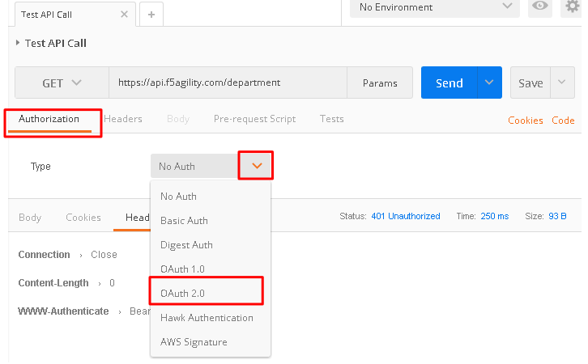Click the request URL field

point(228,83)
